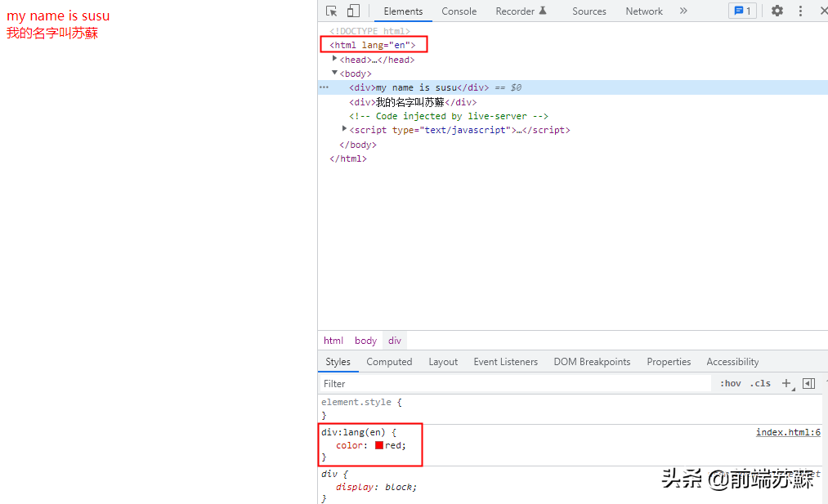Click the red color swatch
This screenshot has width=828, height=504.
coord(378,445)
